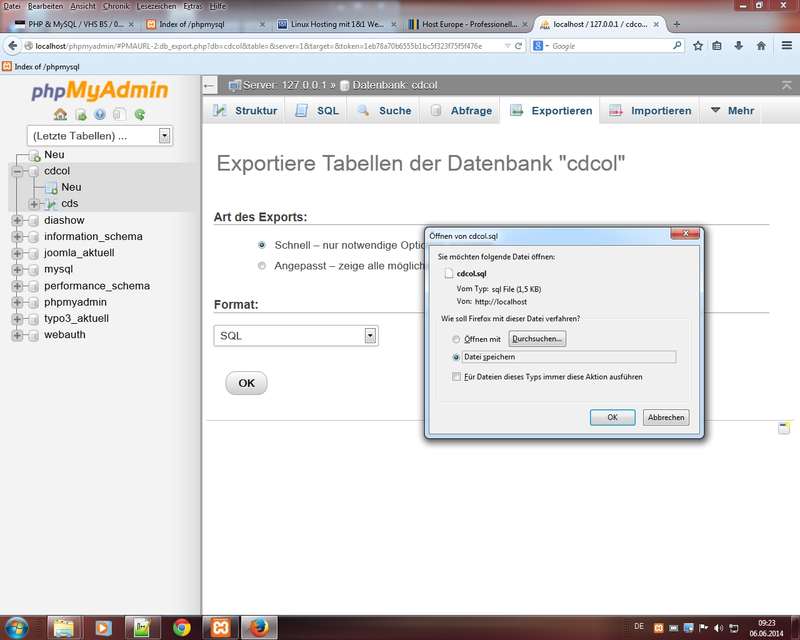800x640 pixels.
Task: Select the Schnell export radio button
Action: pos(262,245)
